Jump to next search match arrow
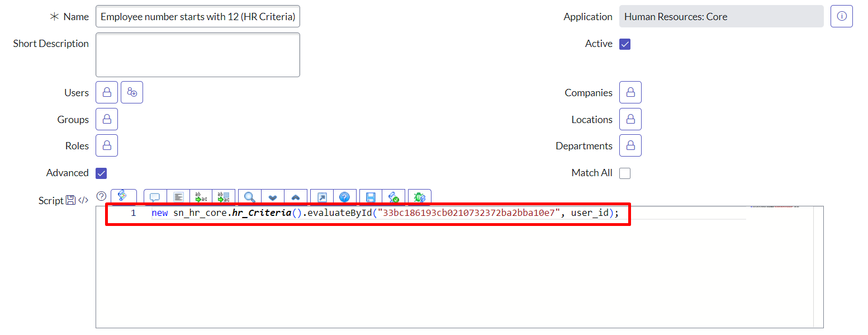This screenshot has height=335, width=868. [x=273, y=197]
